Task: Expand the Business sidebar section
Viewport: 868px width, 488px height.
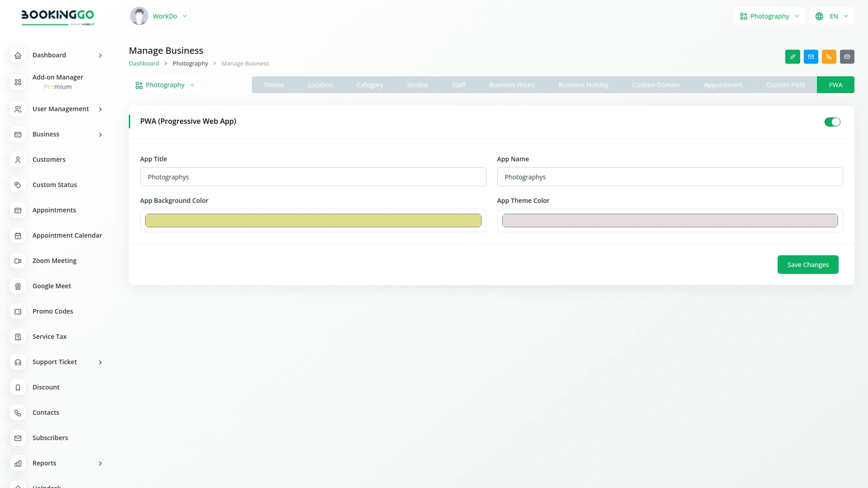Action: [100, 135]
